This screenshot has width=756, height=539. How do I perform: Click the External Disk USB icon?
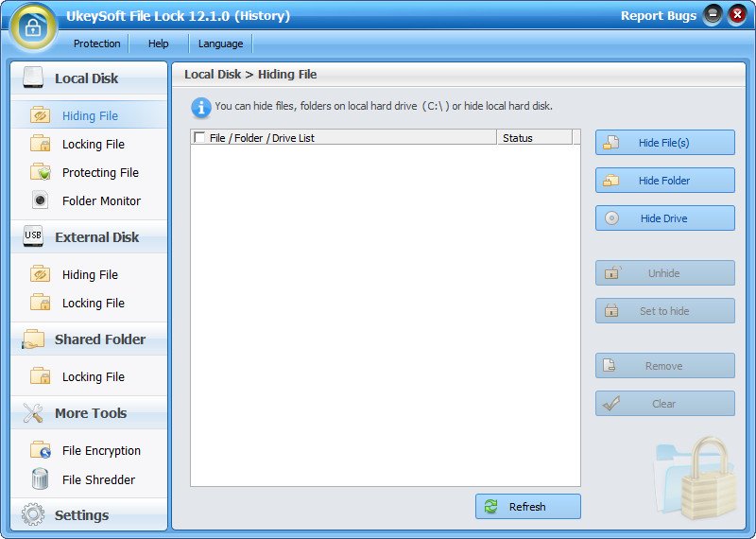tap(33, 236)
